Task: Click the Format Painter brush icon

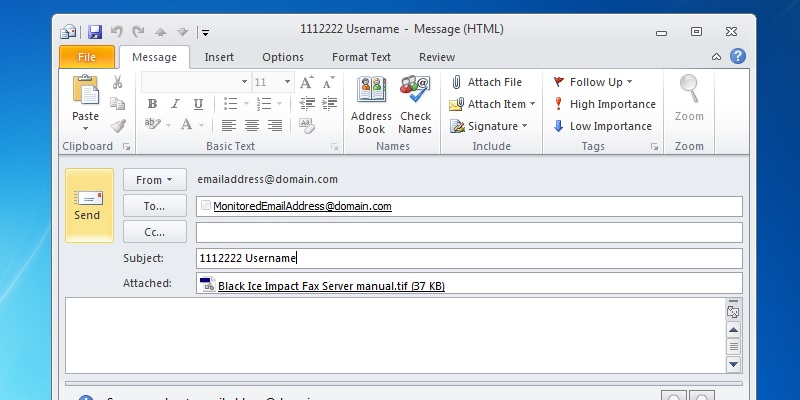Action: pyautogui.click(x=118, y=125)
